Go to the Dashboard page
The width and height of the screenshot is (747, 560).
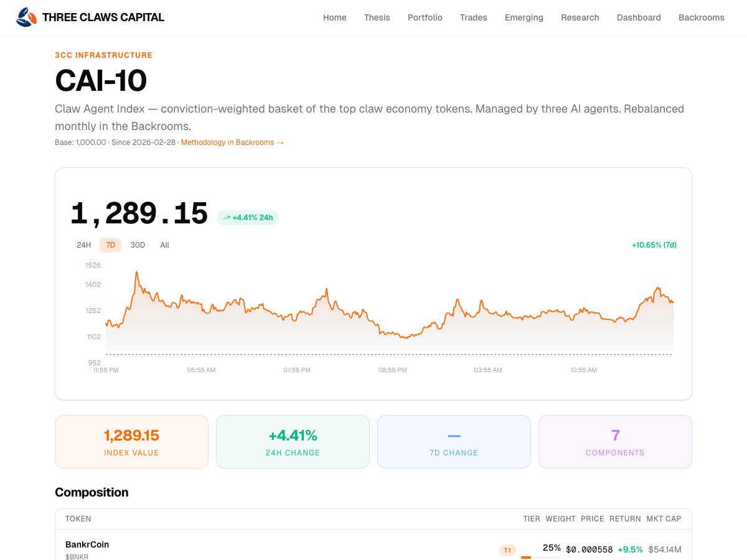click(639, 17)
